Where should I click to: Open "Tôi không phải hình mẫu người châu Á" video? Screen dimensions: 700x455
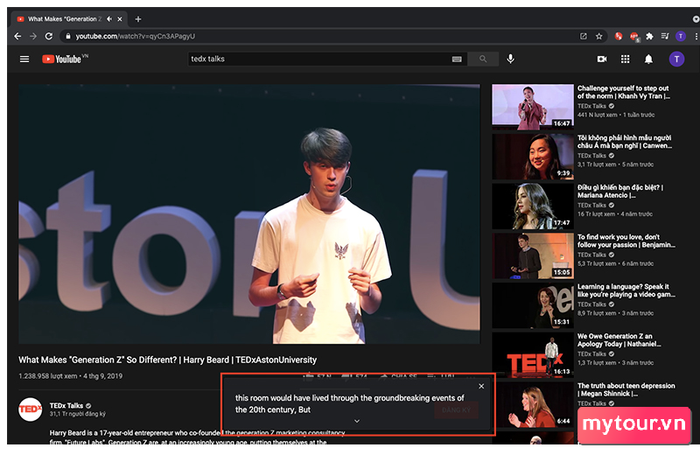(x=624, y=142)
